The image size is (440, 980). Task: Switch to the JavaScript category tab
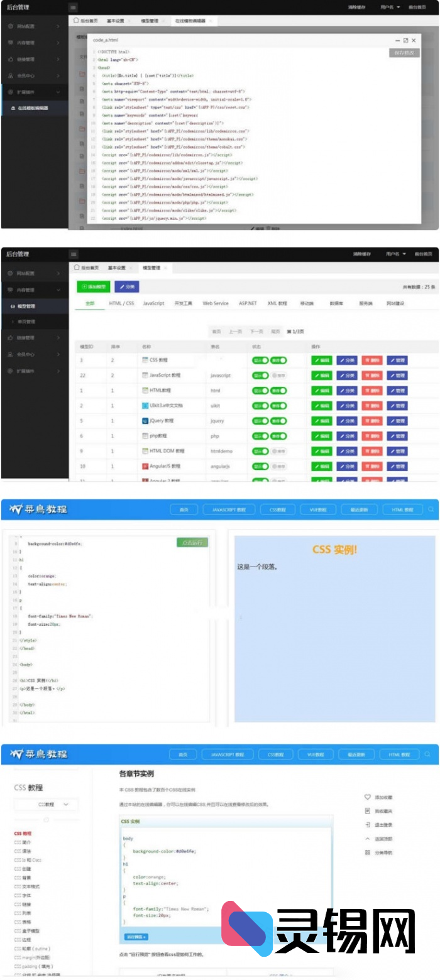pos(153,303)
